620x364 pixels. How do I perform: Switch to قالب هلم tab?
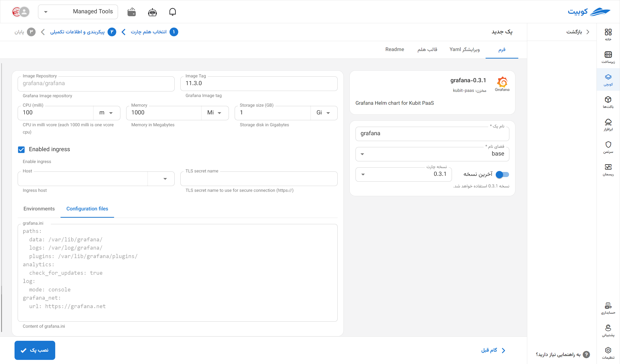click(427, 50)
